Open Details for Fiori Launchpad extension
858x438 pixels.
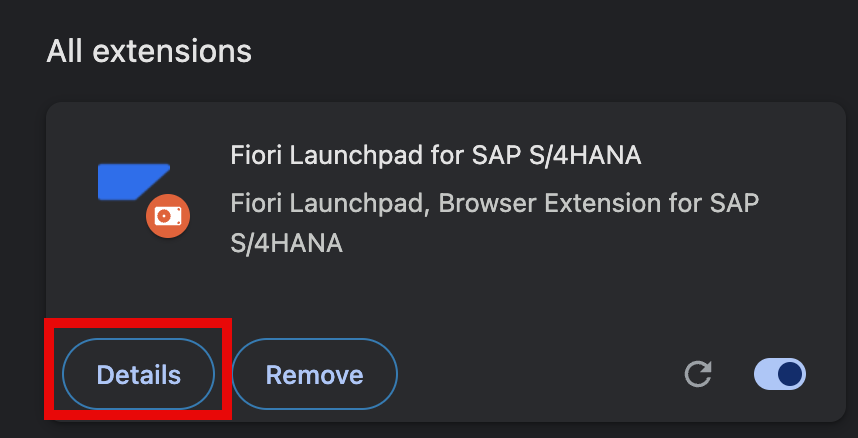tap(138, 374)
